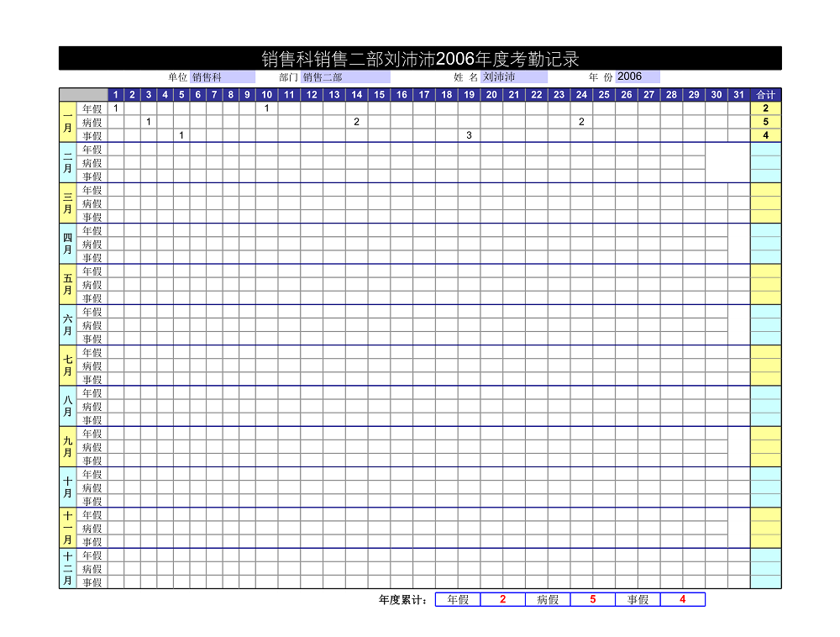Click January 病假 total showing 5
Image resolution: width=840 pixels, height=637 pixels.
point(765,122)
